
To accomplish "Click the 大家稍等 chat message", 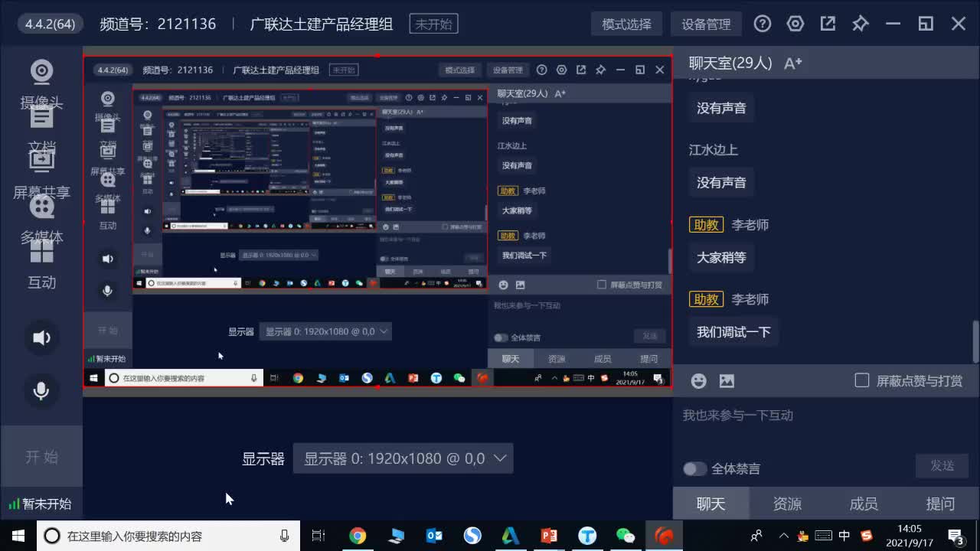I will (x=721, y=258).
